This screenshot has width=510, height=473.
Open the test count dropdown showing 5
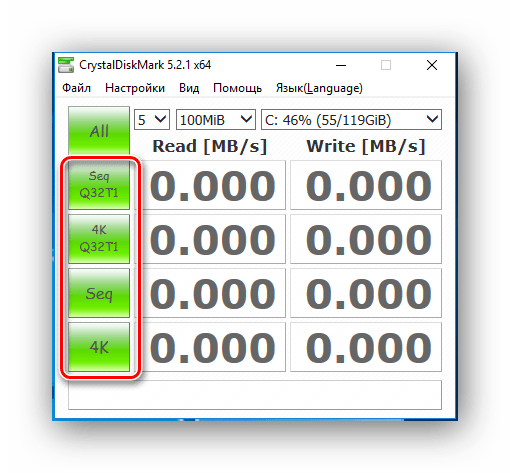click(152, 119)
